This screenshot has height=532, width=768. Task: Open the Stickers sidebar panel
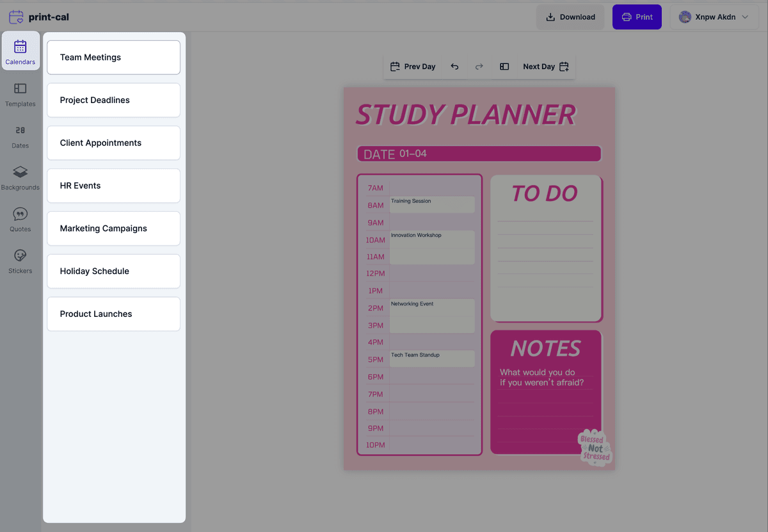[20, 261]
